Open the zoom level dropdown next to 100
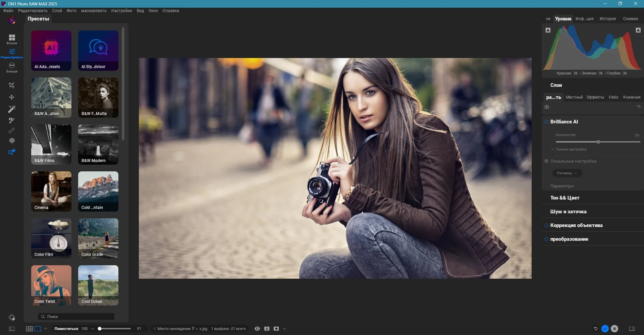Image resolution: width=644 pixels, height=335 pixels. point(93,329)
